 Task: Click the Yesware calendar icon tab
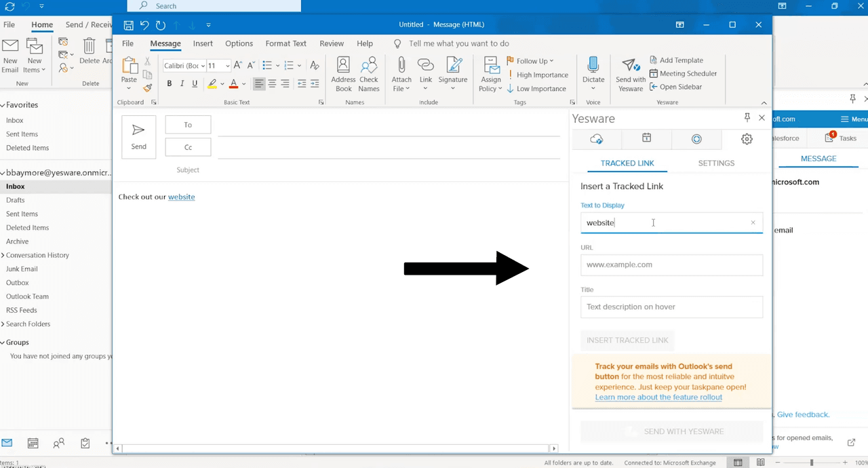(x=646, y=138)
